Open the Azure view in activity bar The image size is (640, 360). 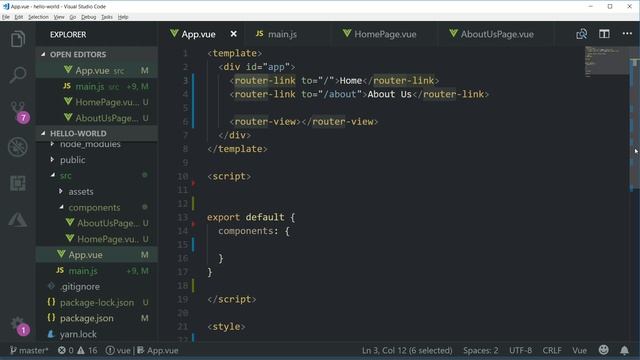pos(18,220)
